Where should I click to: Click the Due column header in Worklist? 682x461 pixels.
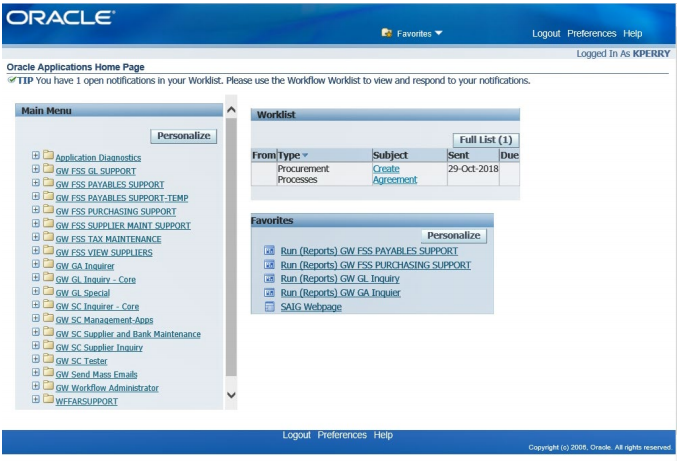(509, 155)
